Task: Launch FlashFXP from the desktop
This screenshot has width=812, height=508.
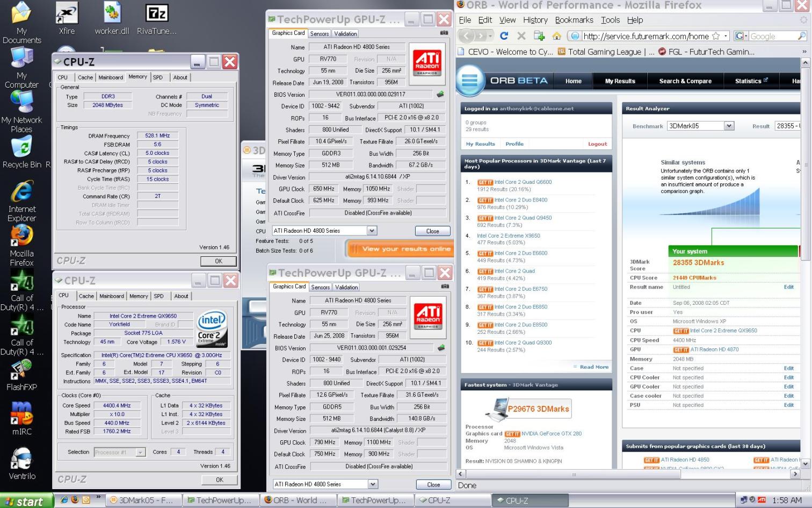Action: point(21,375)
